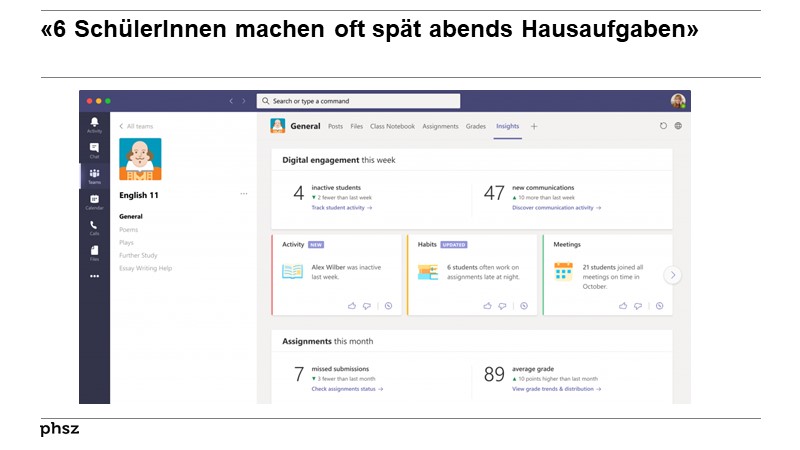Open Discover communication activity link
Image resolution: width=800 pixels, height=450 pixels.
coord(557,208)
